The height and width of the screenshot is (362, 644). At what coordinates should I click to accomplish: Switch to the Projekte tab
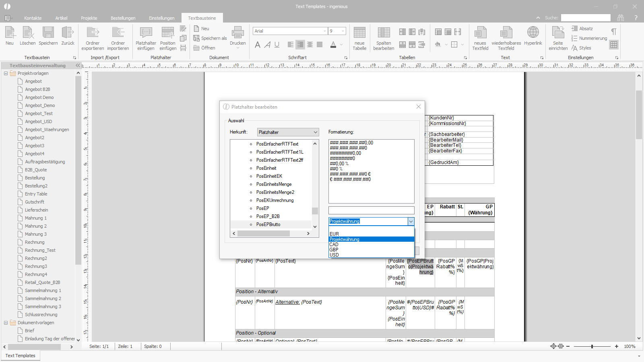89,18
